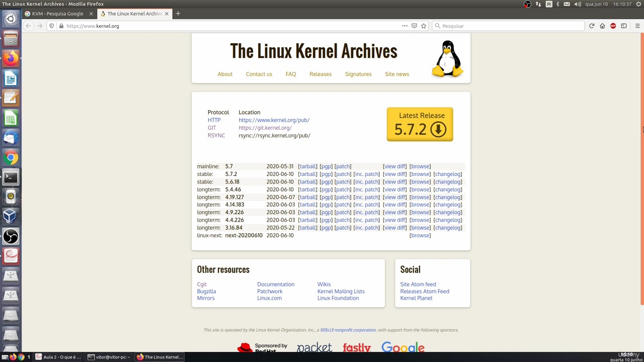Reload the current page
The height and width of the screenshot is (362, 644).
coord(592,26)
